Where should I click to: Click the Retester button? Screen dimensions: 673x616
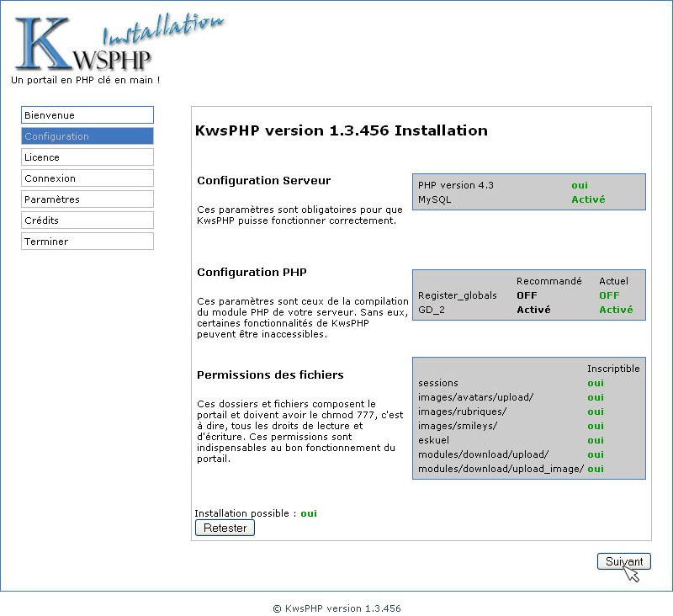tap(225, 528)
